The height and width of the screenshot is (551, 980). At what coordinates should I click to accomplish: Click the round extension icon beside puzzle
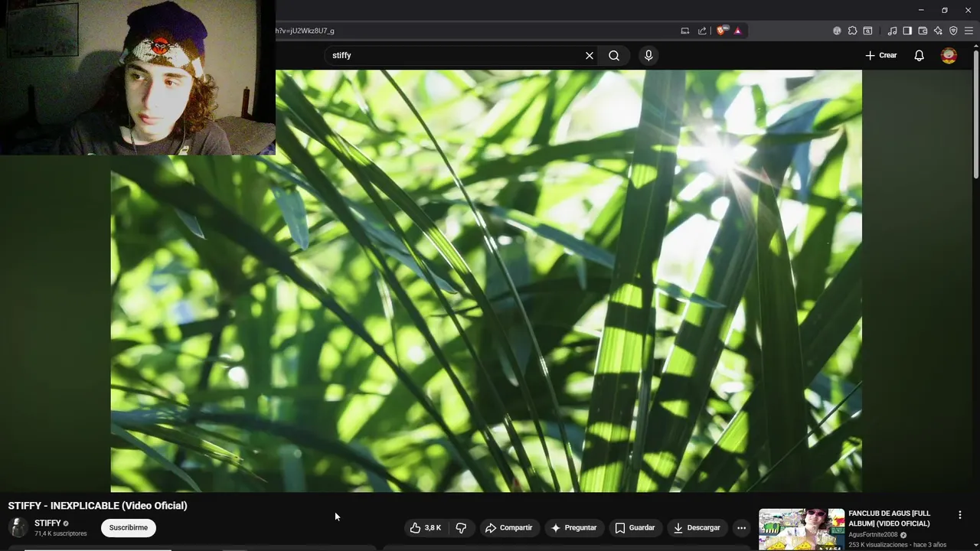837,31
